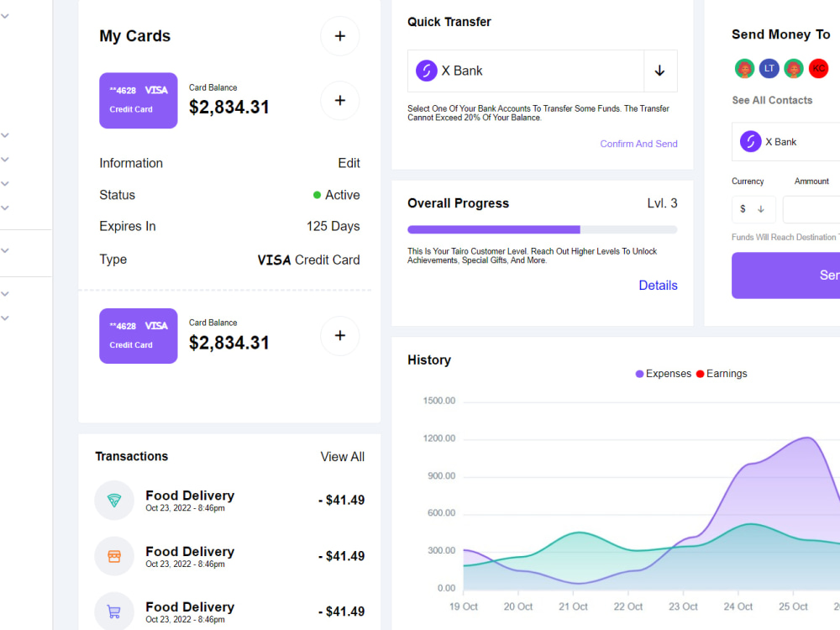
Task: Click the X Bank logo in Quick Transfer
Action: [427, 71]
